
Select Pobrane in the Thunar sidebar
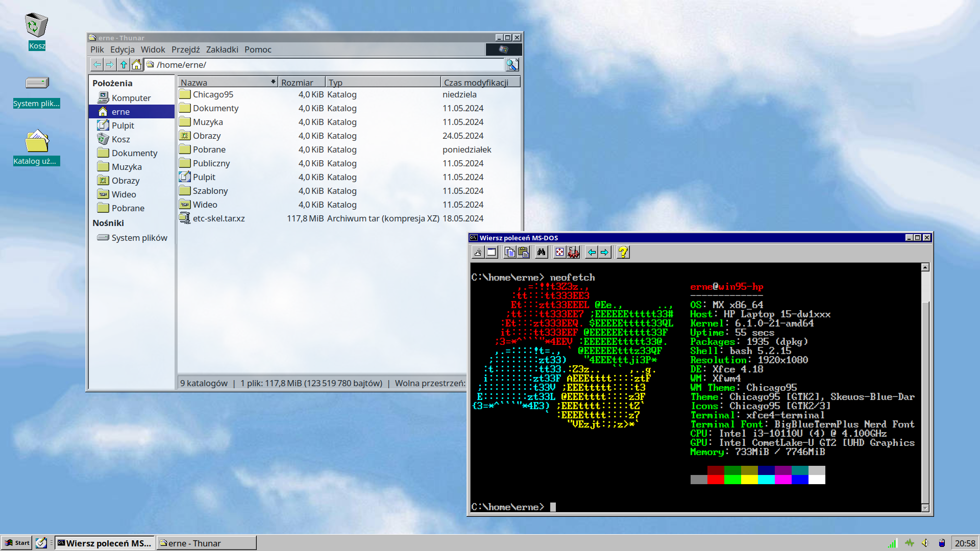pos(131,208)
